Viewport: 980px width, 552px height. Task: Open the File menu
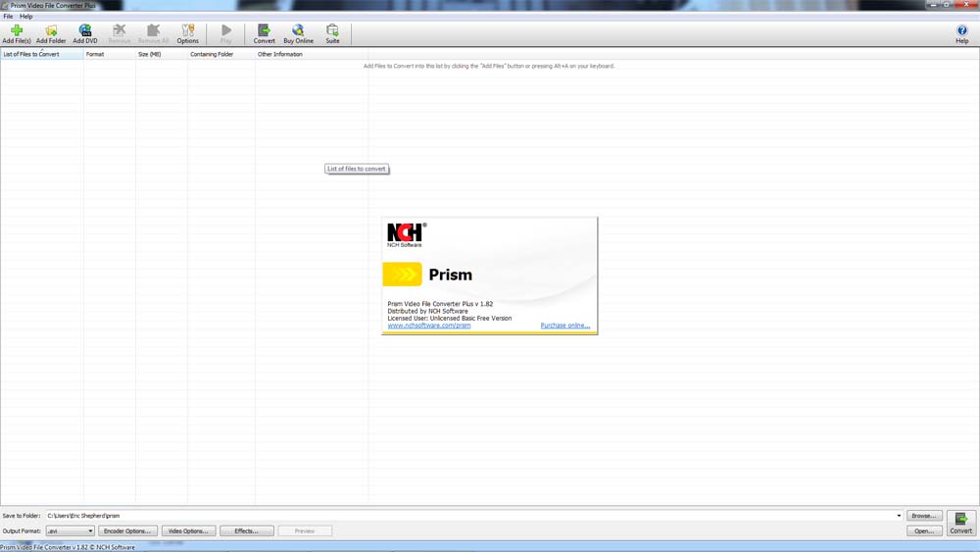(8, 17)
